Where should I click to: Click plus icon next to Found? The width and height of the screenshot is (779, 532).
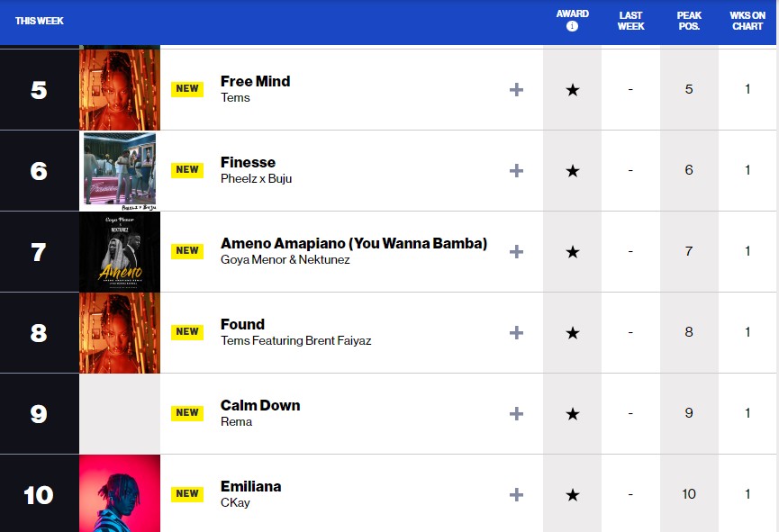(x=516, y=333)
